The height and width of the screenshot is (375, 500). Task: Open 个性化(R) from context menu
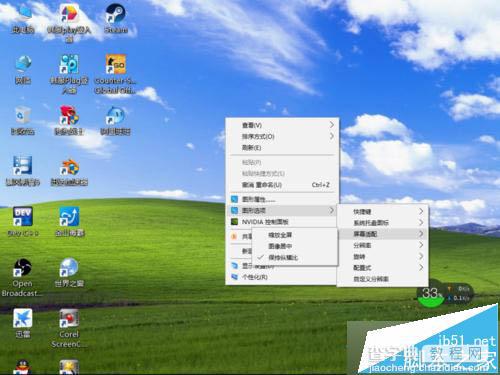pyautogui.click(x=282, y=277)
